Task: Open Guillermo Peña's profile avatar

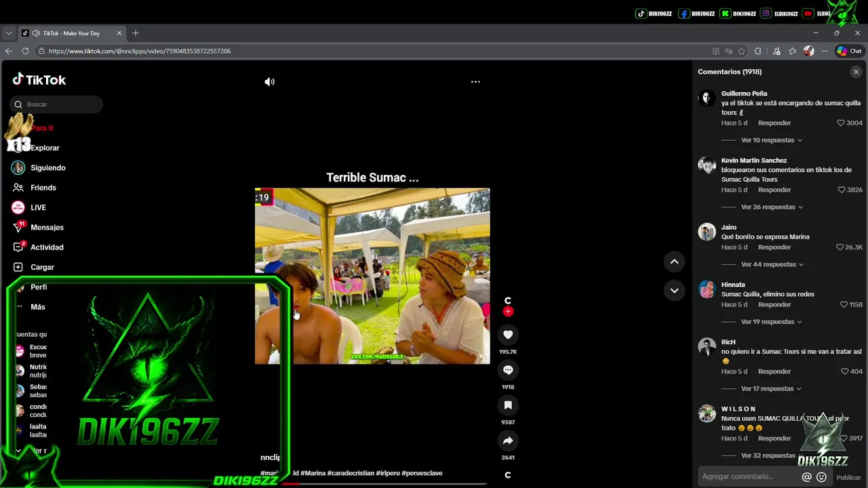Action: [x=707, y=98]
